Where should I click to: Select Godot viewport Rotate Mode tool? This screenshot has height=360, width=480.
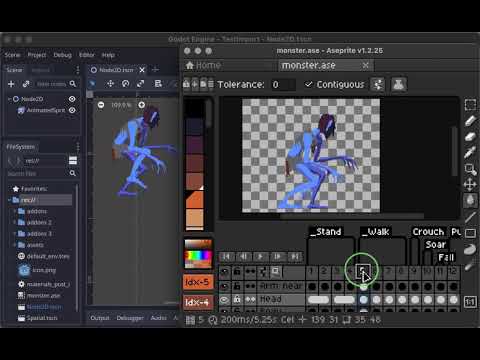(x=125, y=84)
